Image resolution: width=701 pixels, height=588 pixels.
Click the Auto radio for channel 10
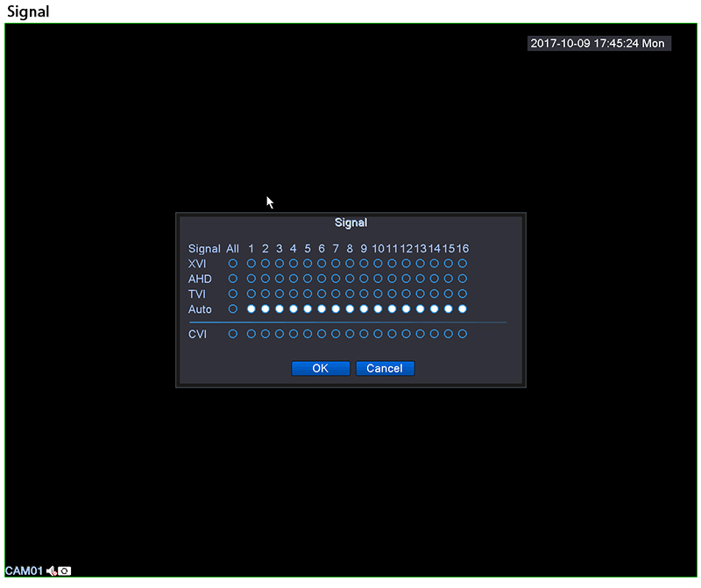[x=379, y=309]
